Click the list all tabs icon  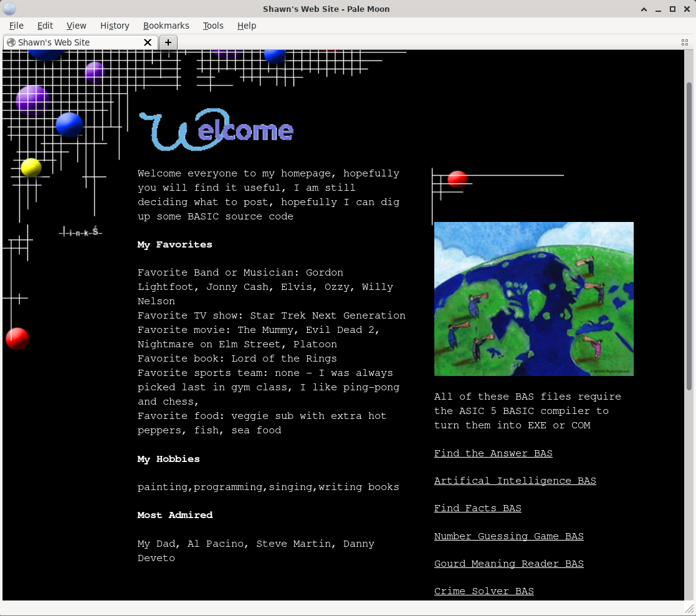(685, 42)
